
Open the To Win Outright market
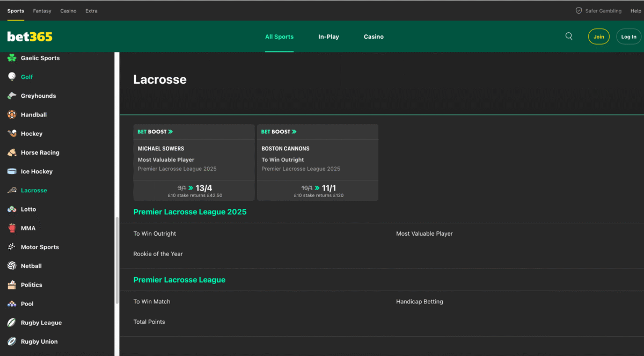click(155, 234)
